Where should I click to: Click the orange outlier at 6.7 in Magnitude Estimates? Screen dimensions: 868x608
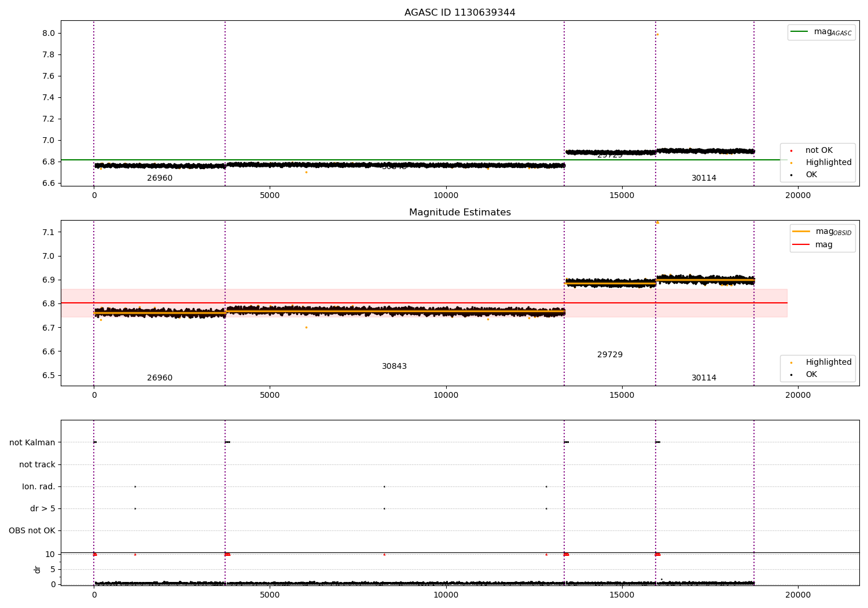pyautogui.click(x=306, y=327)
